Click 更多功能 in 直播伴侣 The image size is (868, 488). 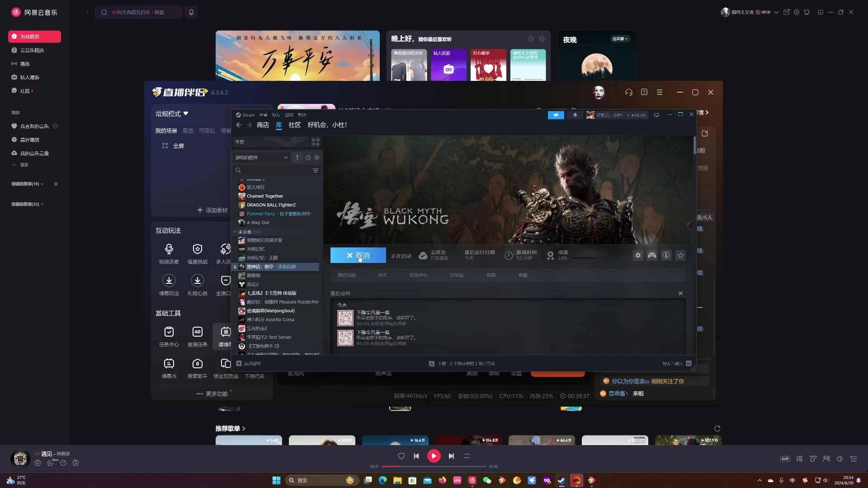click(x=212, y=394)
